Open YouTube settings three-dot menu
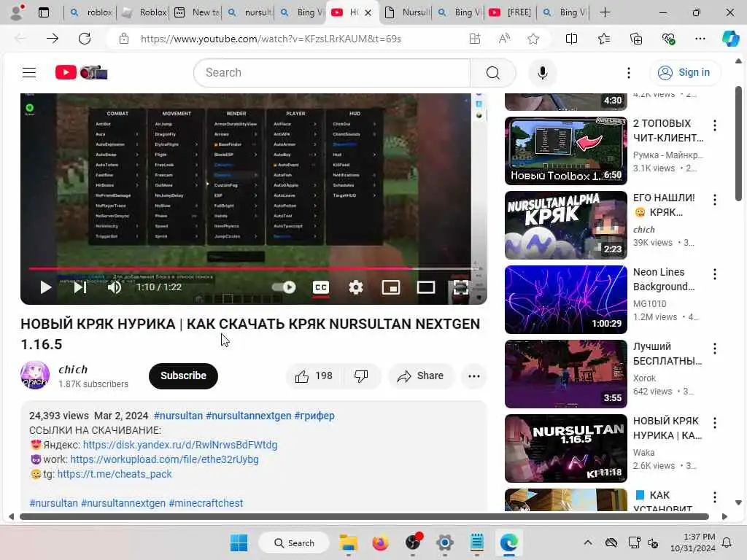The width and height of the screenshot is (747, 560). [629, 73]
